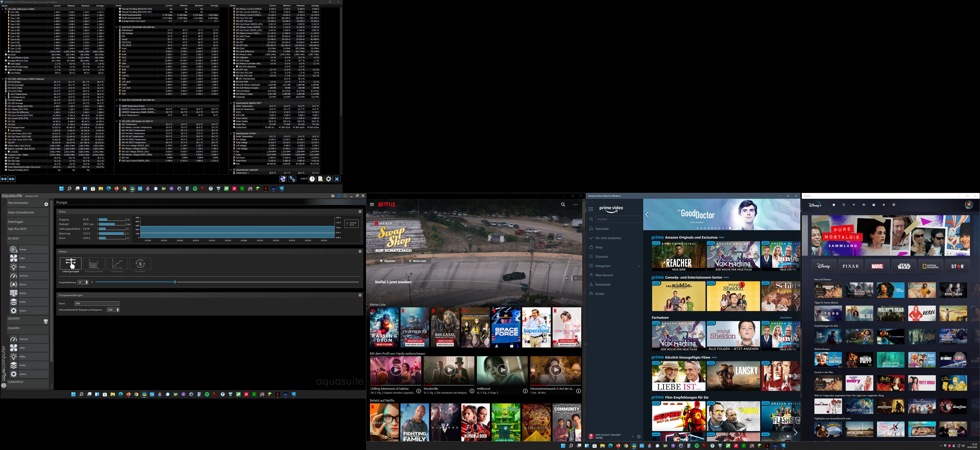Collapse GPU Radeon RX 6900 XT group

coord(116,121)
